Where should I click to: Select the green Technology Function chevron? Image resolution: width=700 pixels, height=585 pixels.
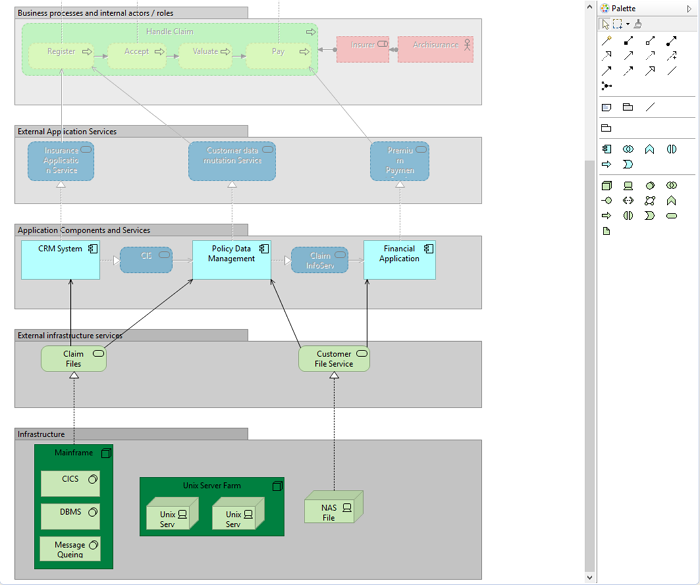click(x=671, y=201)
